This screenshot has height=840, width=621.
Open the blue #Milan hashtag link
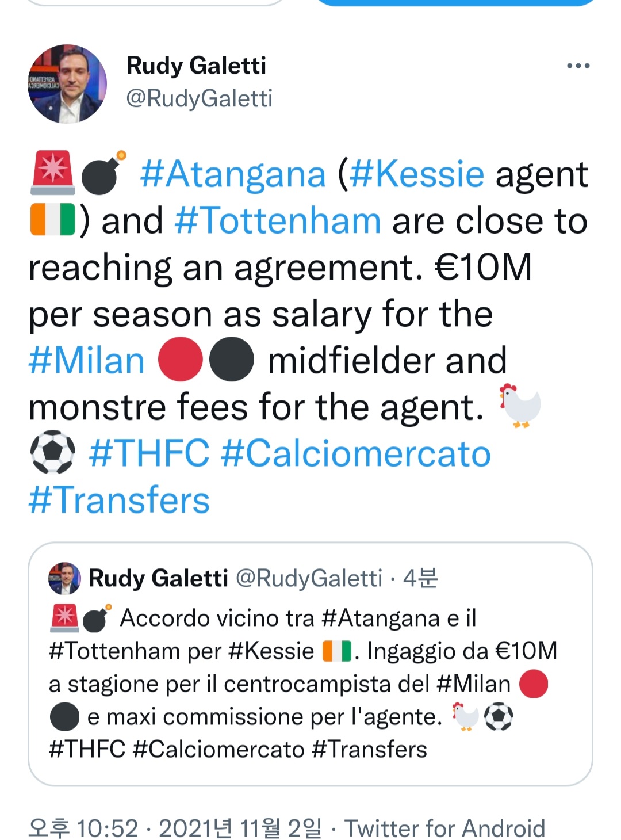pyautogui.click(x=86, y=361)
